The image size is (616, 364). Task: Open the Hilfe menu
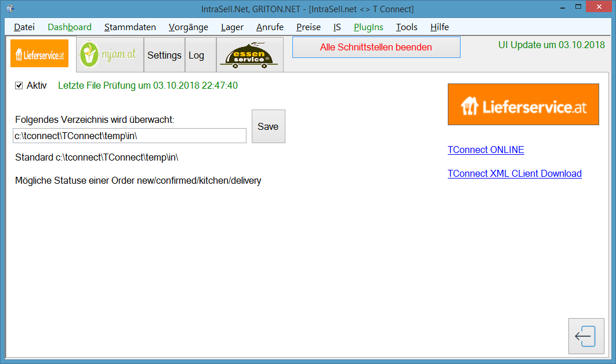440,27
